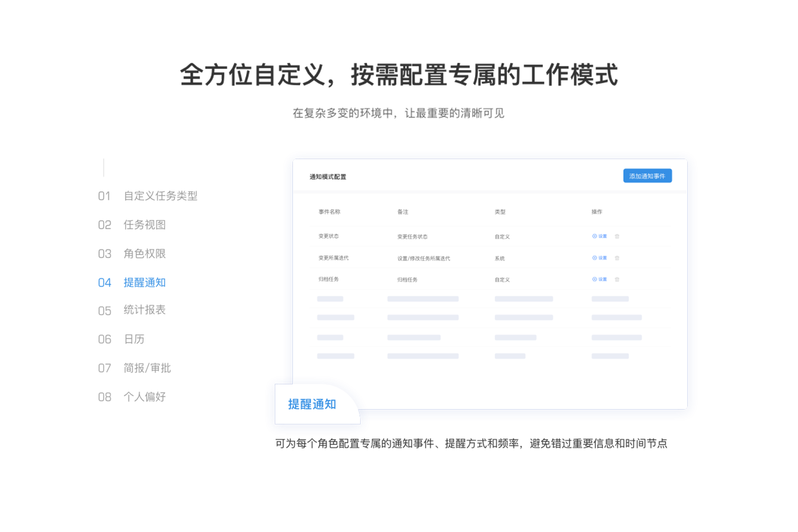The width and height of the screenshot is (798, 532).
Task: Click the large 提醒通知 card label
Action: point(312,404)
